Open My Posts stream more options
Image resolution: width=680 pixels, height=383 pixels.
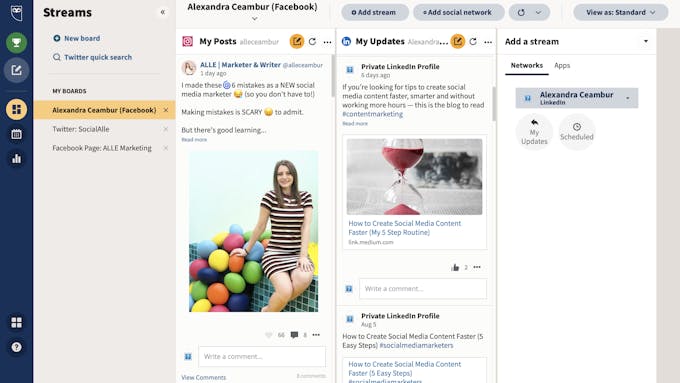pyautogui.click(x=327, y=42)
